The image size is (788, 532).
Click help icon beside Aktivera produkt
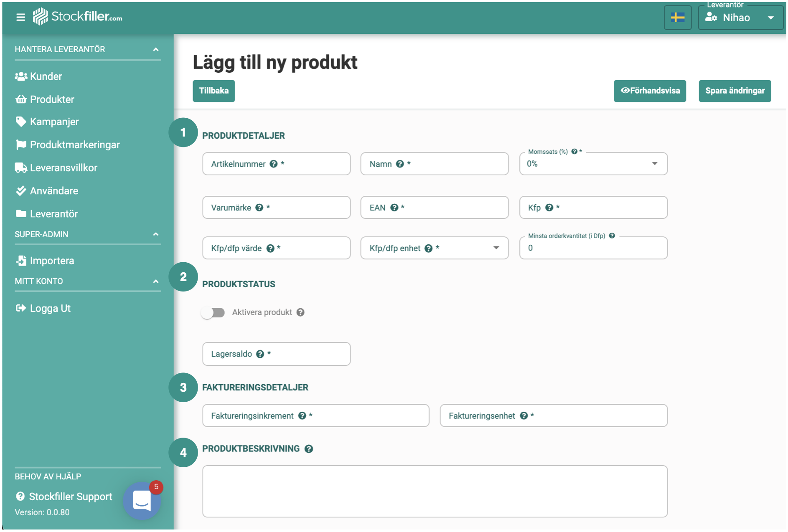tap(300, 312)
